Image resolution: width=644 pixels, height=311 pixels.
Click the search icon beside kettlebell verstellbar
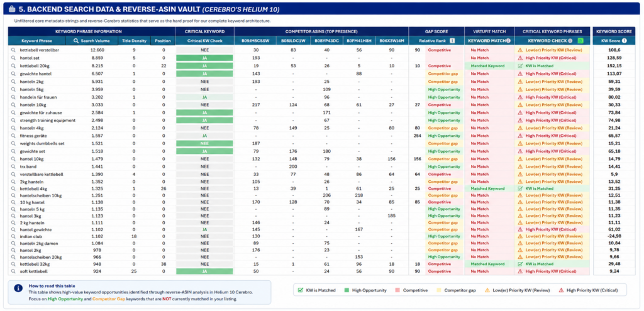(x=13, y=50)
